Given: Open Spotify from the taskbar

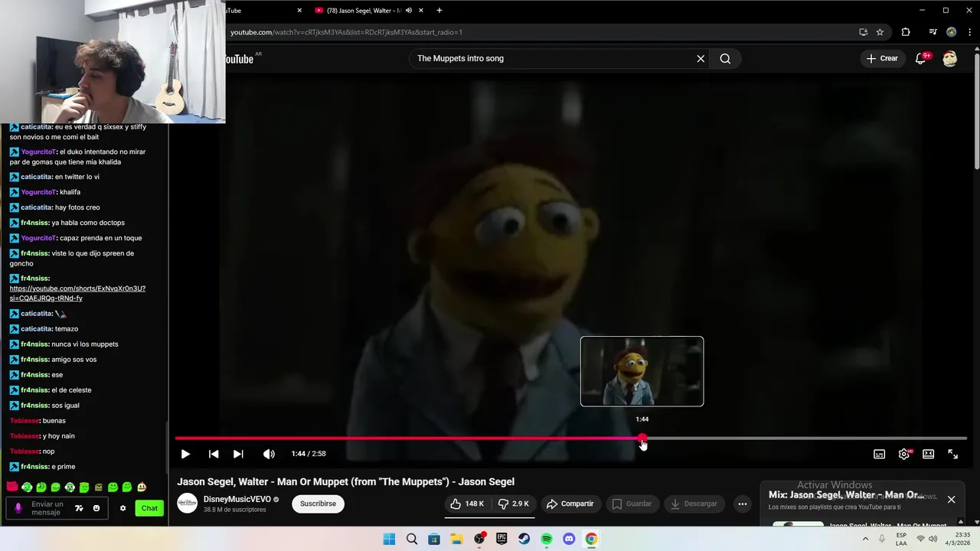Looking at the screenshot, I should [547, 539].
